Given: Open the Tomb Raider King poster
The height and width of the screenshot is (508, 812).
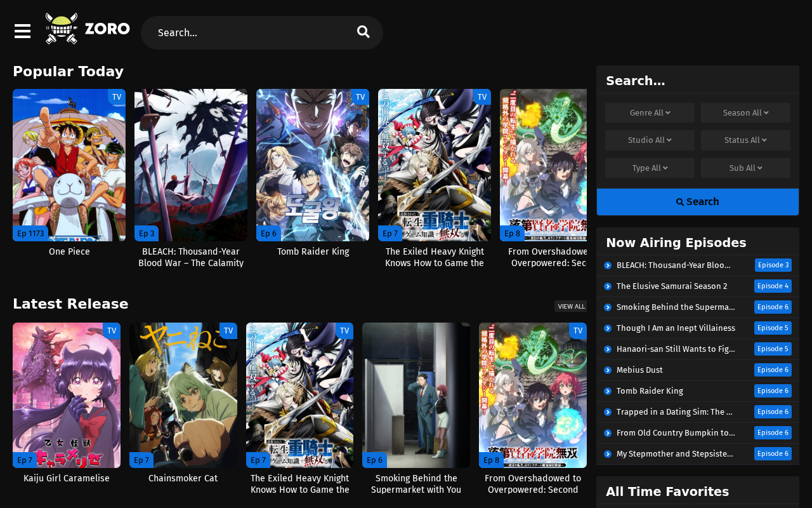Looking at the screenshot, I should pos(313,165).
